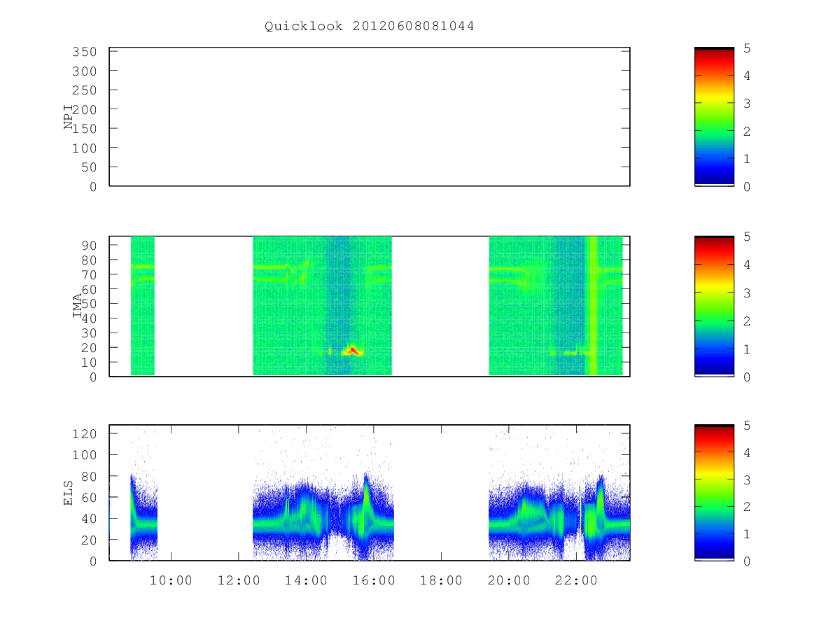Select the empty NPI plot panel

[370, 117]
